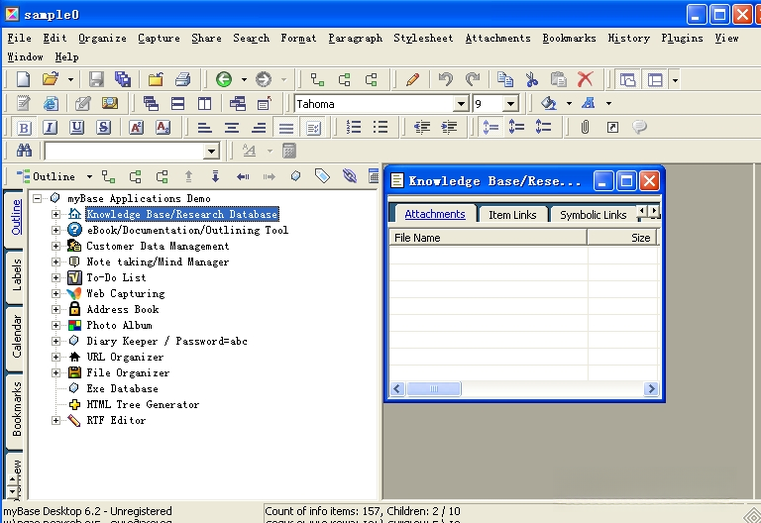Click the subscript icon
761x523 pixels.
click(x=163, y=127)
